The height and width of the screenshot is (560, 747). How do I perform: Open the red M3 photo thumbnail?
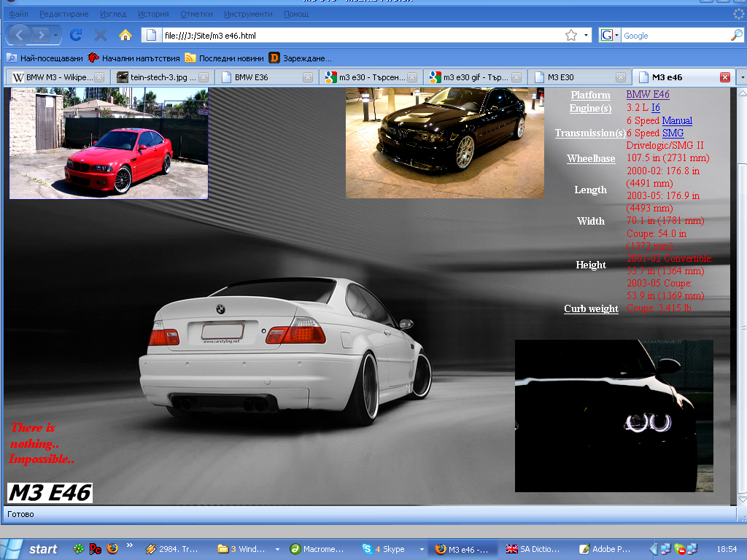pos(109,143)
